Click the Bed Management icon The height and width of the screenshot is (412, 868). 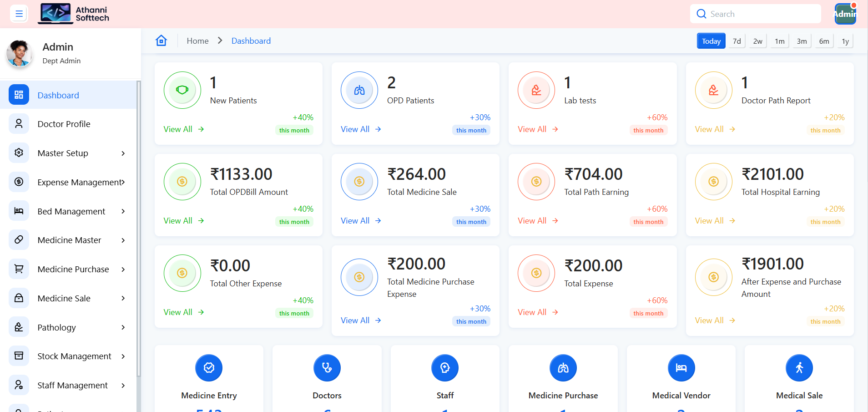19,211
